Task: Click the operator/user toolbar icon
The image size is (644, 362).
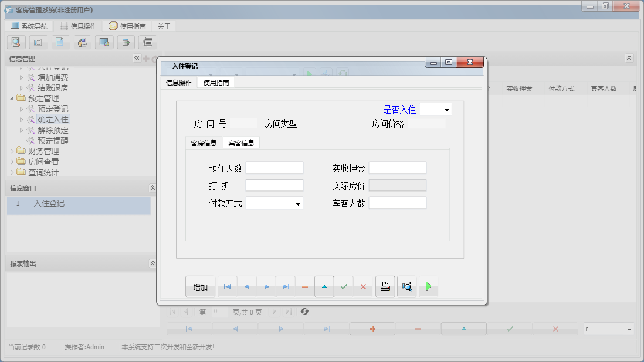Action: tap(83, 42)
